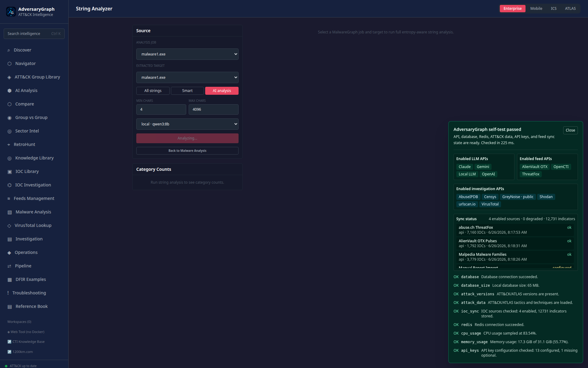The image size is (588, 368).
Task: Click the Compare sidebar icon
Action: tap(9, 104)
